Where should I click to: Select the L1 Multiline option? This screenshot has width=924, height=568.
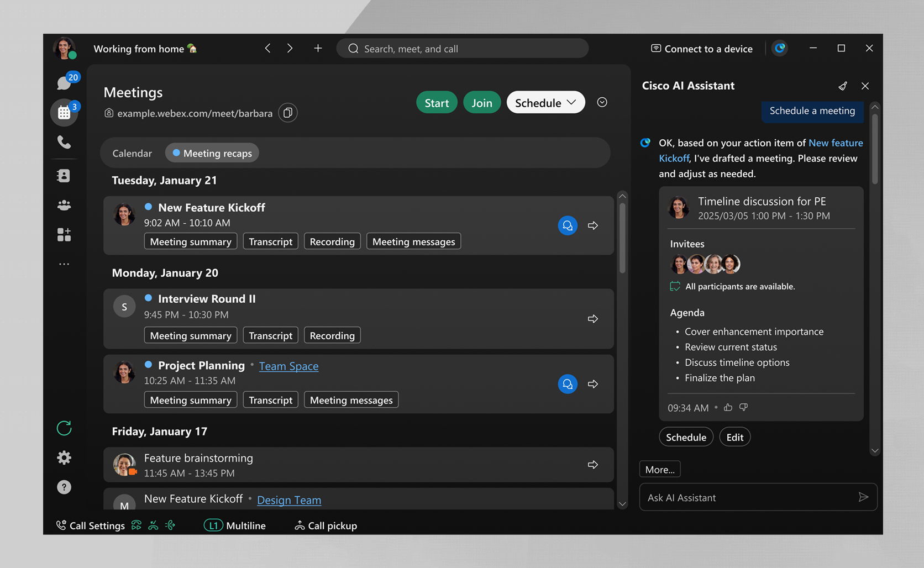(235, 525)
